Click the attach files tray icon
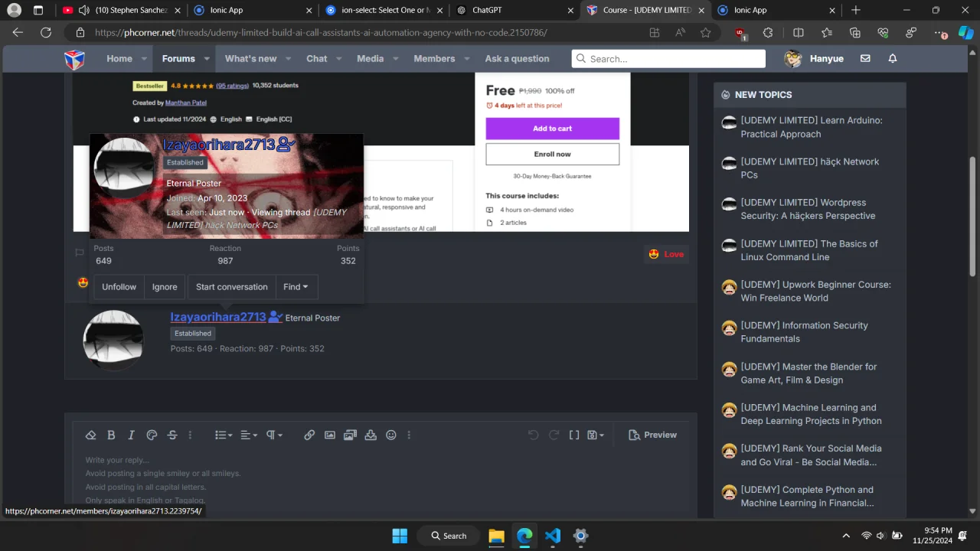The image size is (980, 551). pos(371,435)
